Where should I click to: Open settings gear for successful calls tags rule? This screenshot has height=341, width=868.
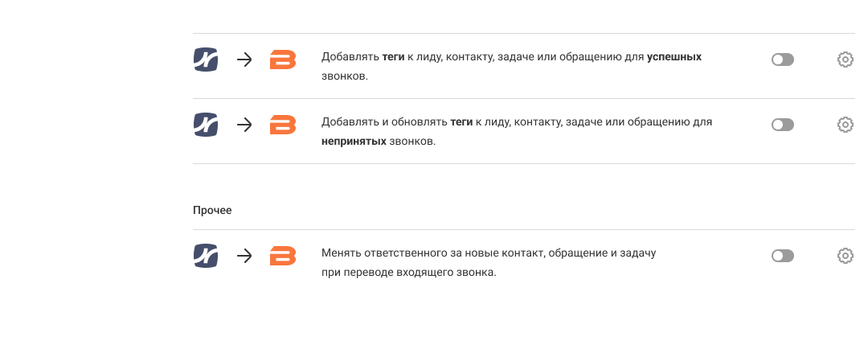845,60
